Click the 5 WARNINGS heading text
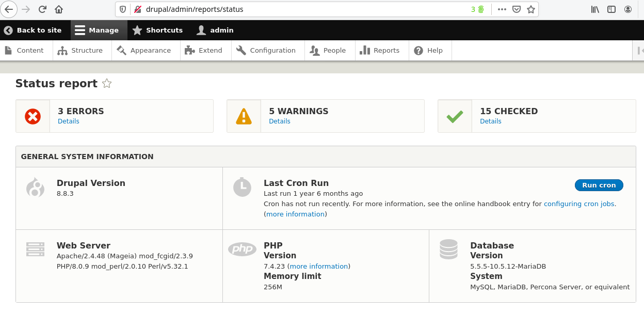 [299, 111]
